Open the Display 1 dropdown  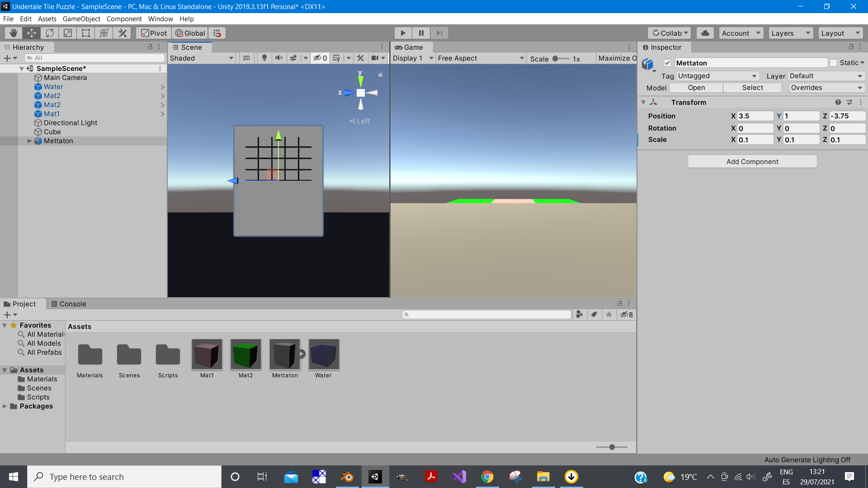tap(413, 58)
